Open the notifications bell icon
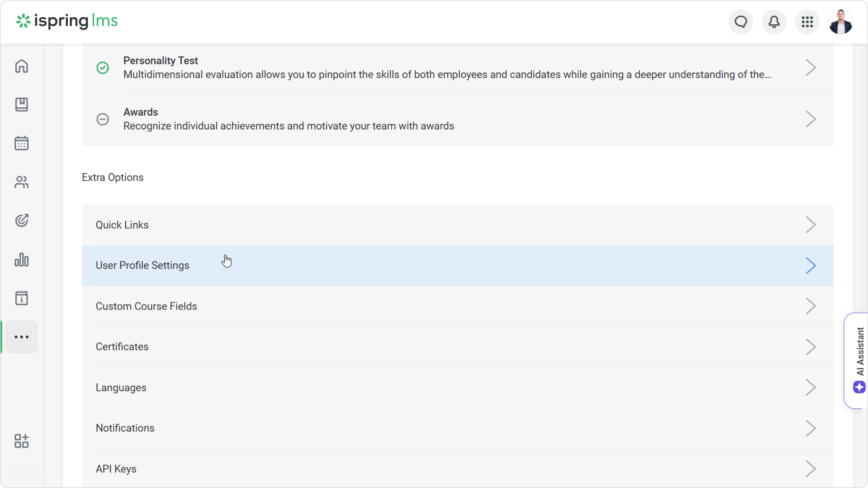Screen dimensions: 868x488 [x=774, y=22]
